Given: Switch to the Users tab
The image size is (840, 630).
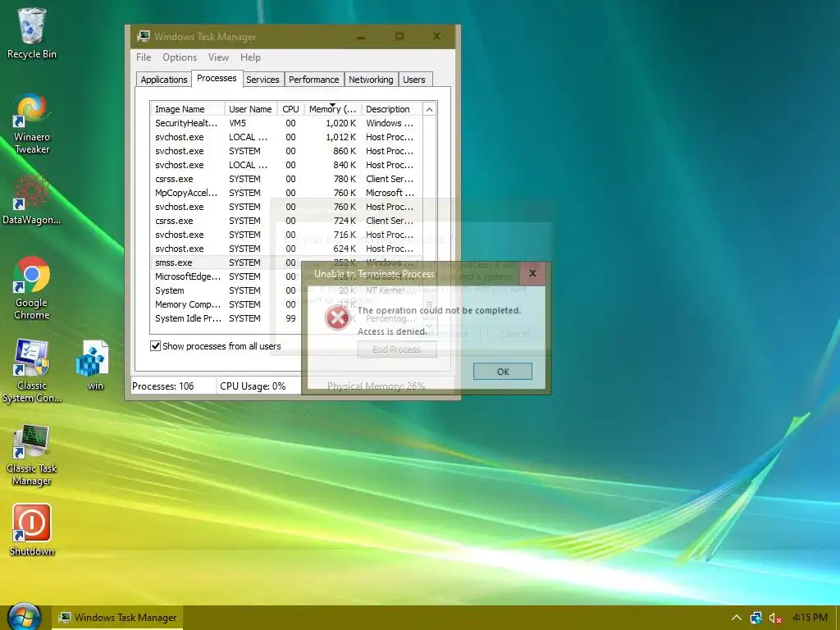Looking at the screenshot, I should tap(414, 80).
